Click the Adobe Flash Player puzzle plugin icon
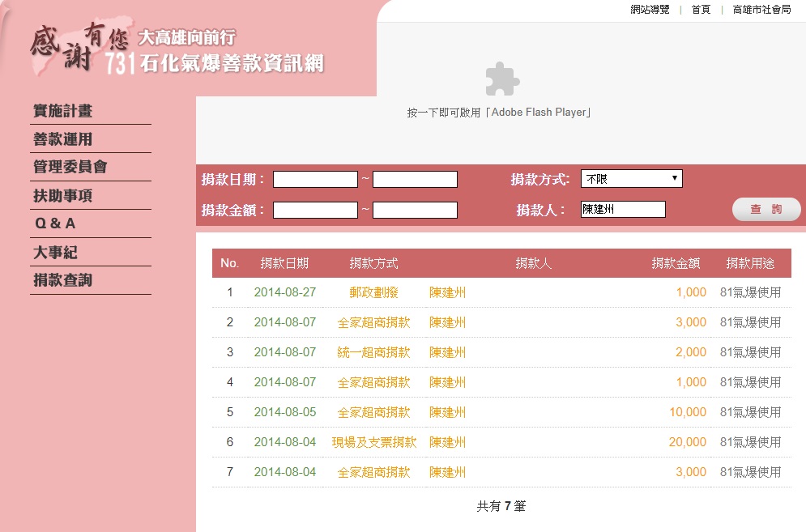The height and width of the screenshot is (532, 806). [501, 79]
